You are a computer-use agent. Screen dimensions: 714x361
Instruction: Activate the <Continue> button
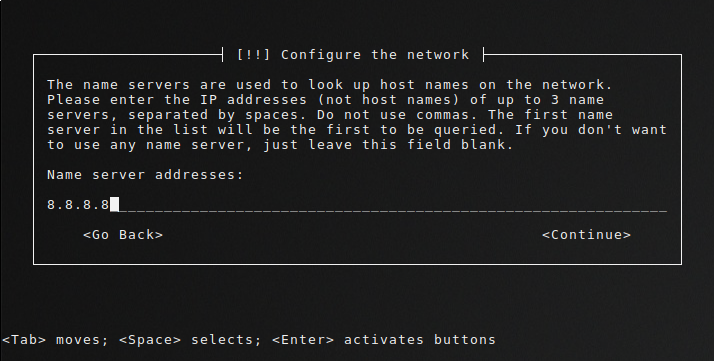(x=586, y=235)
